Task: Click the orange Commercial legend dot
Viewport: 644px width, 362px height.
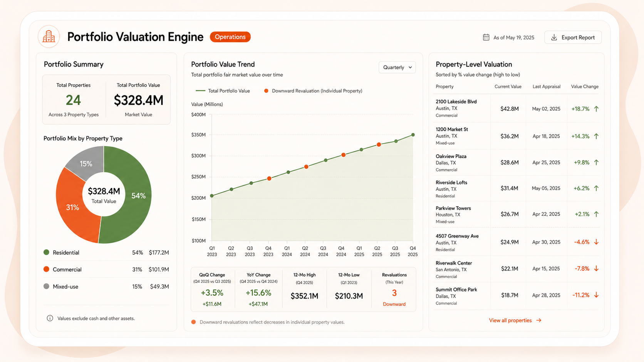Action: pyautogui.click(x=46, y=269)
